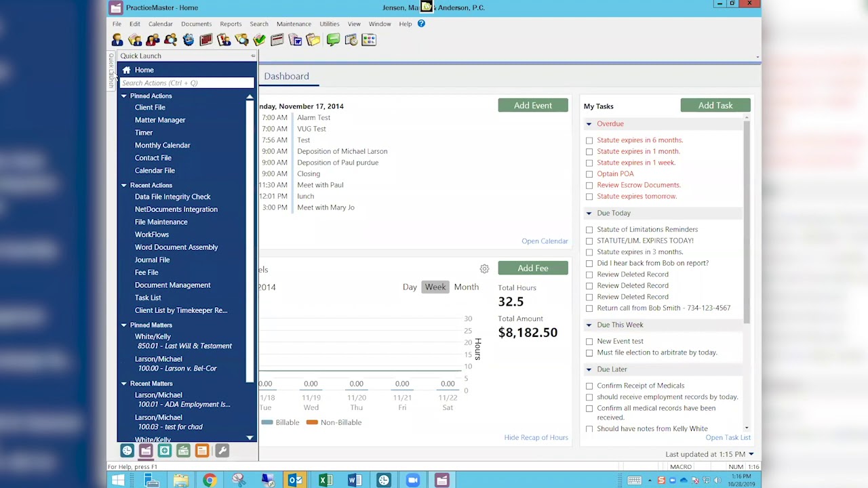Click the monthly calendar grid toolbar icon
868x488 pixels.
pos(277,40)
